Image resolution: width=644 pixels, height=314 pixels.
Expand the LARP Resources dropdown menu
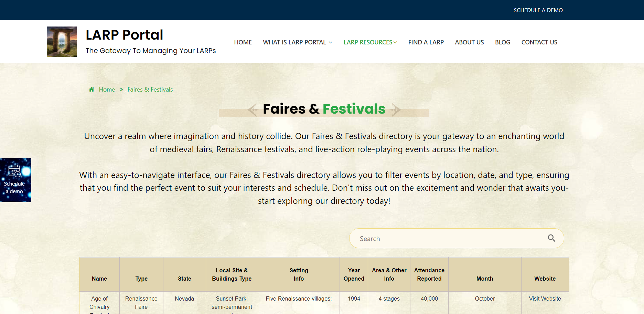tap(370, 42)
